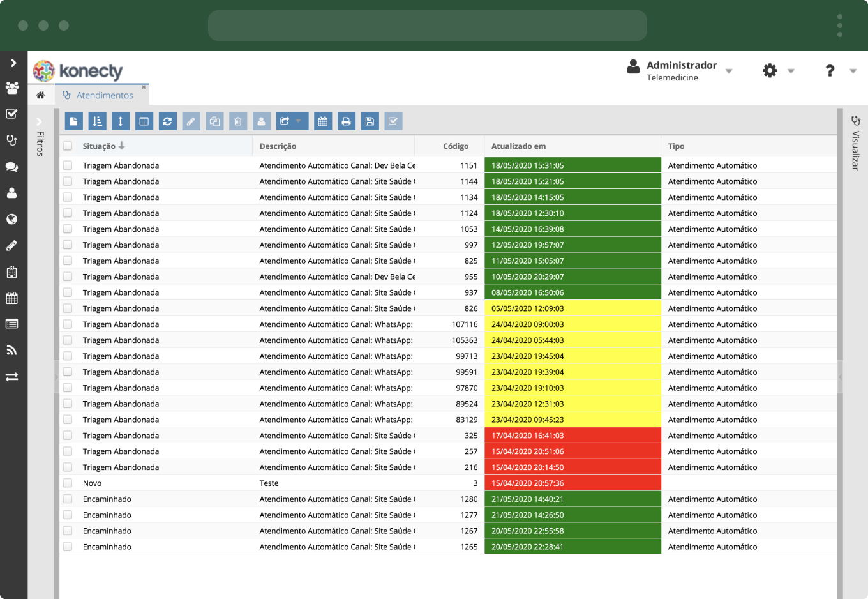
Task: Click the refresh list toolbar icon
Action: [167, 121]
